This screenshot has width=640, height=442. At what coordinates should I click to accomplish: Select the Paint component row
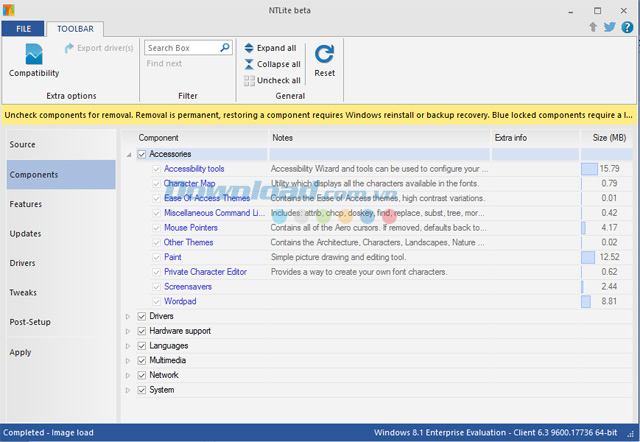coord(173,257)
